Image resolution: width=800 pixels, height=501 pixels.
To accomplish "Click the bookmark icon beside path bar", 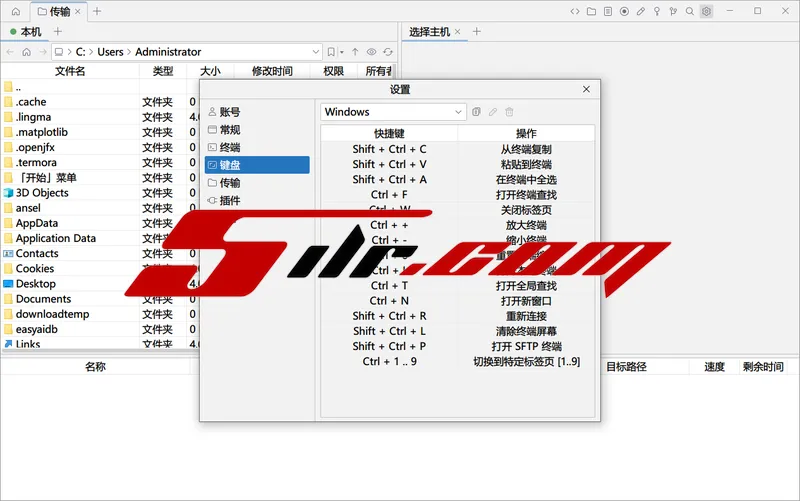I will 331,52.
